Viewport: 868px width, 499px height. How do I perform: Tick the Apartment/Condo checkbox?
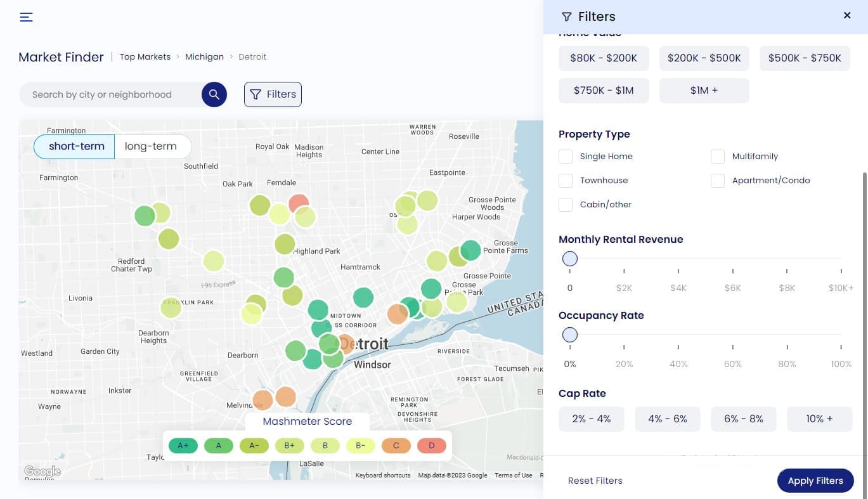(x=718, y=181)
